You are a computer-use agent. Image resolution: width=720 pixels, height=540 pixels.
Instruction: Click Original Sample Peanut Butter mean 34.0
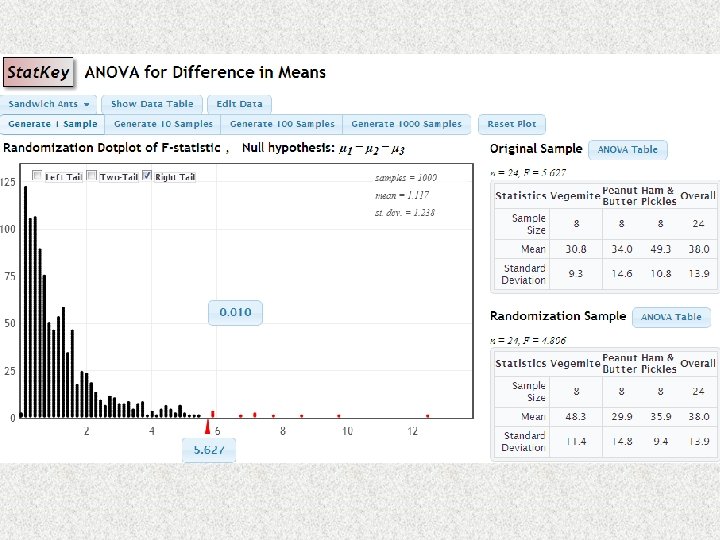pos(621,249)
